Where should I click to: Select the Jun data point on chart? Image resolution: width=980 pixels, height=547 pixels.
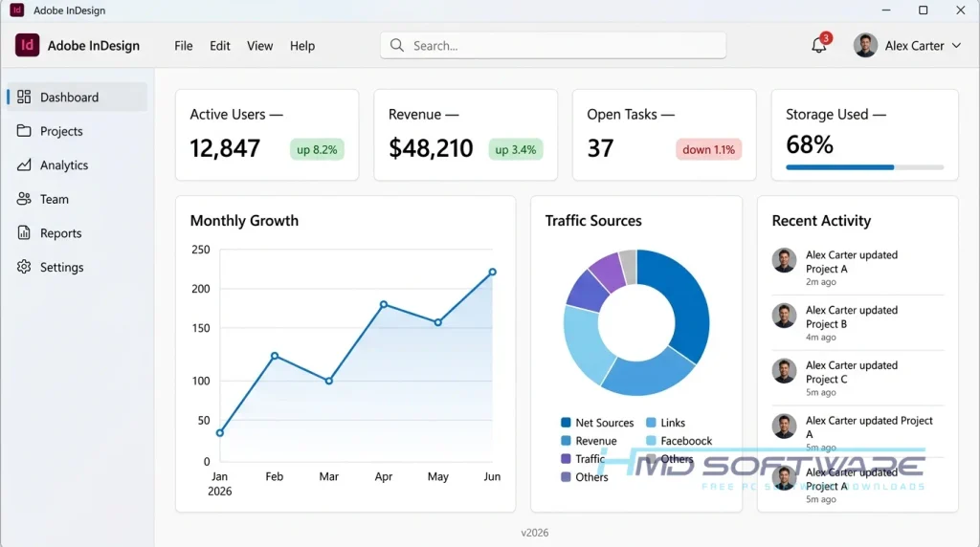coord(493,272)
